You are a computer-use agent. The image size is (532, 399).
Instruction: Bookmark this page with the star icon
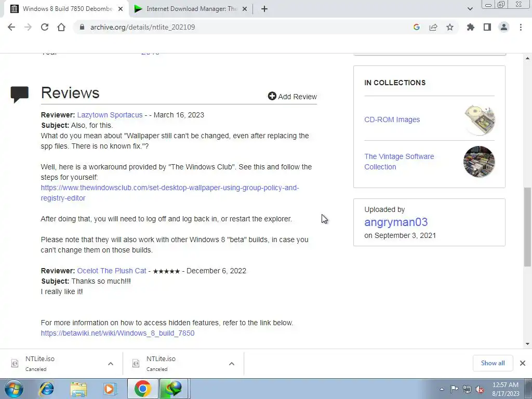coord(450,27)
